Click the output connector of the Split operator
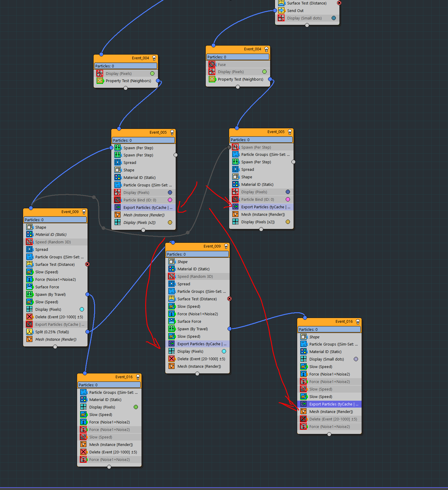 point(88,332)
